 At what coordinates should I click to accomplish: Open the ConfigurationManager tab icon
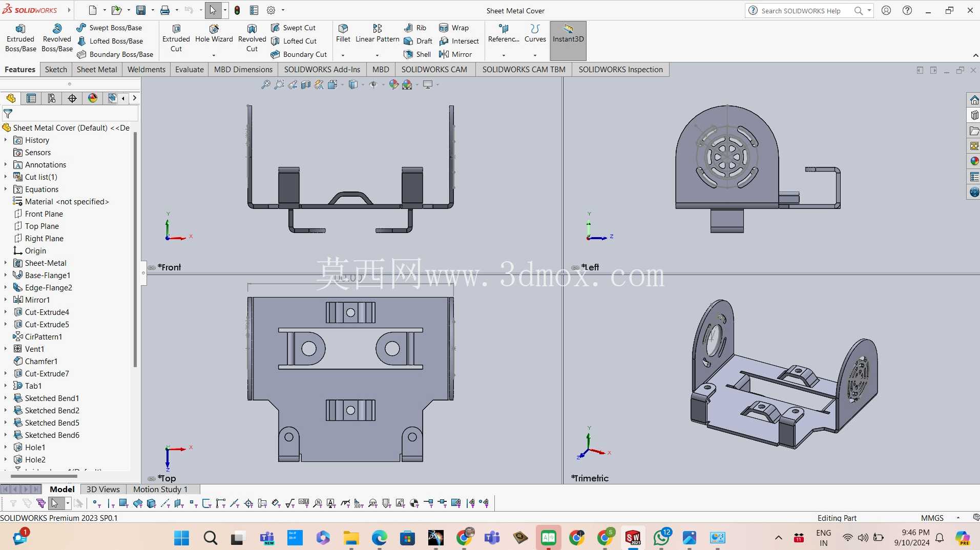[51, 98]
